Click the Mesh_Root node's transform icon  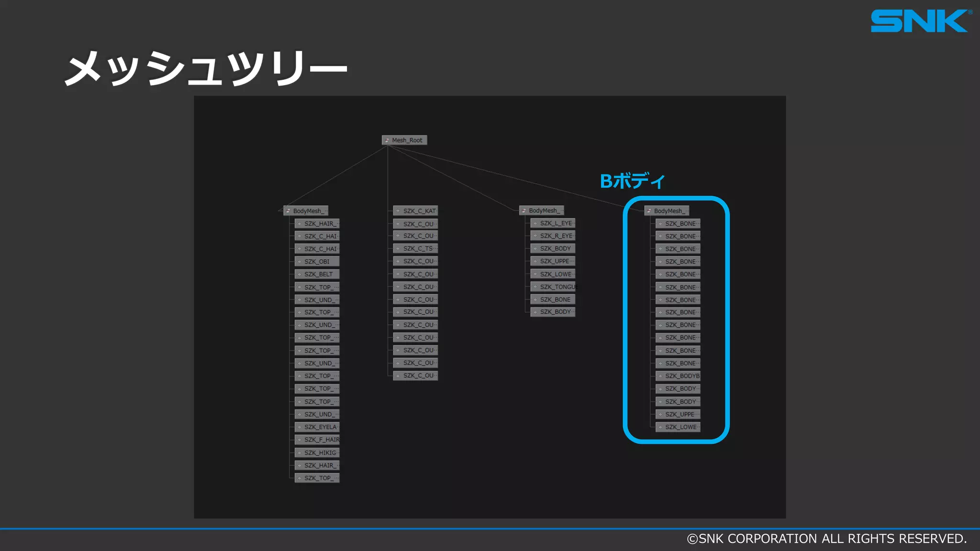[387, 140]
